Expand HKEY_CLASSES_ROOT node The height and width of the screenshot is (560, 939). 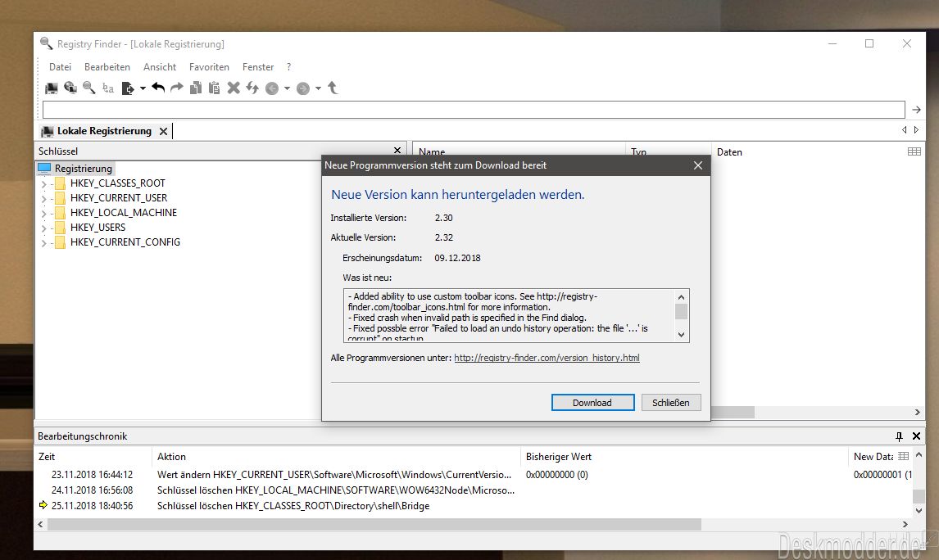43,183
